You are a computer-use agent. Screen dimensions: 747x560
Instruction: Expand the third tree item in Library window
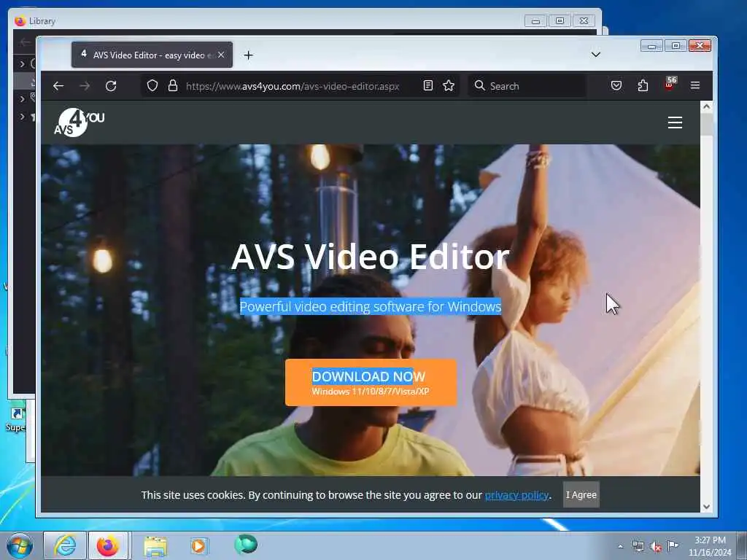pos(22,116)
